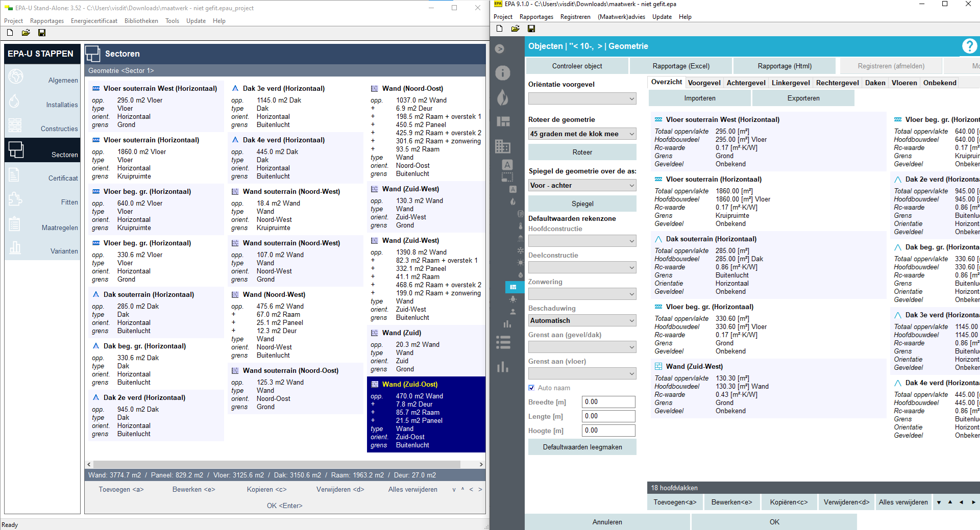The width and height of the screenshot is (980, 530).
Task: Click scroll right arrow of Sectoren scrollbar
Action: [481, 464]
